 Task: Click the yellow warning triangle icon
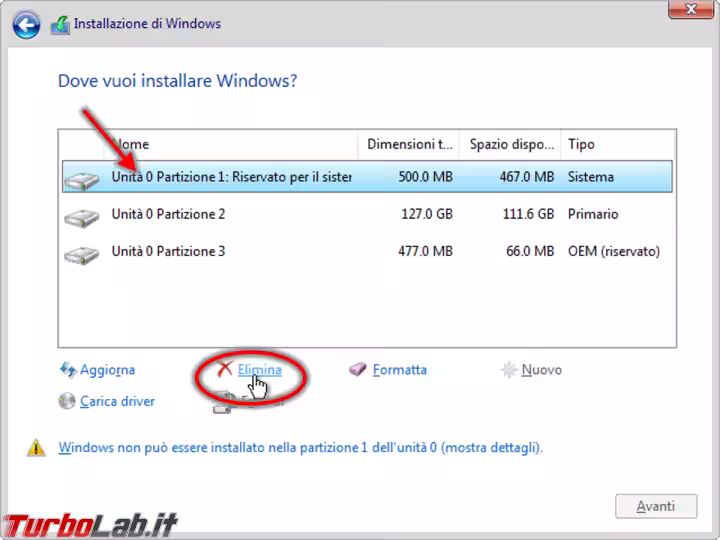coord(36,447)
